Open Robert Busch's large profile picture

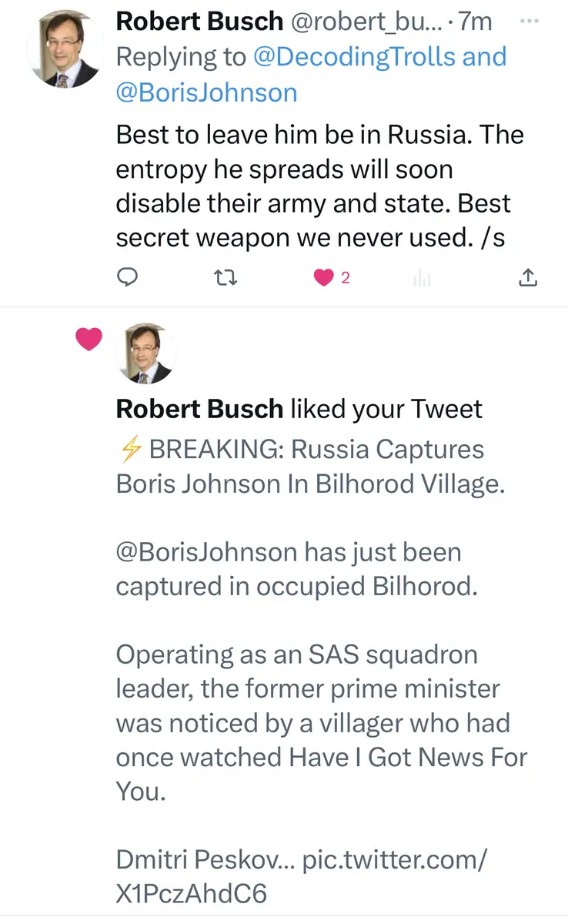[x=65, y=49]
